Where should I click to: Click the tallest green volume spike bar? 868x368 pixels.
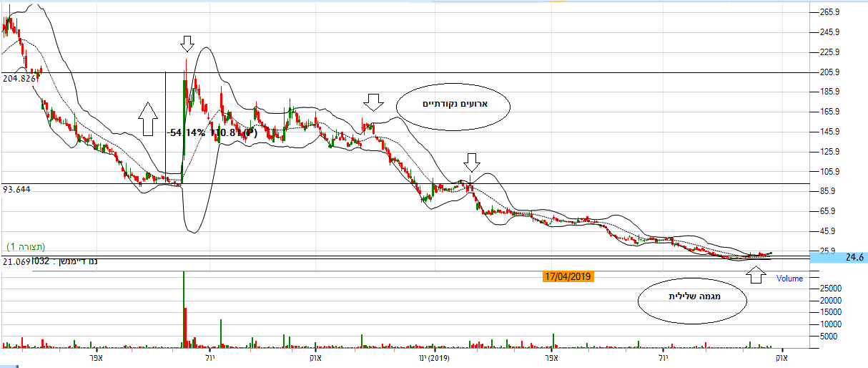click(x=184, y=308)
